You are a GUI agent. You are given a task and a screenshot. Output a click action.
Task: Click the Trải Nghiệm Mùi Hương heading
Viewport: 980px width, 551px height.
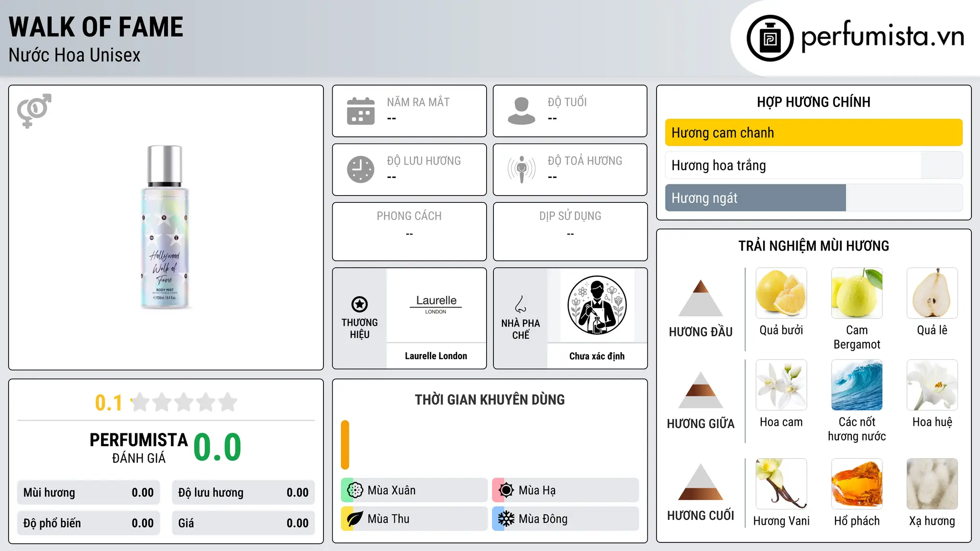(x=813, y=246)
